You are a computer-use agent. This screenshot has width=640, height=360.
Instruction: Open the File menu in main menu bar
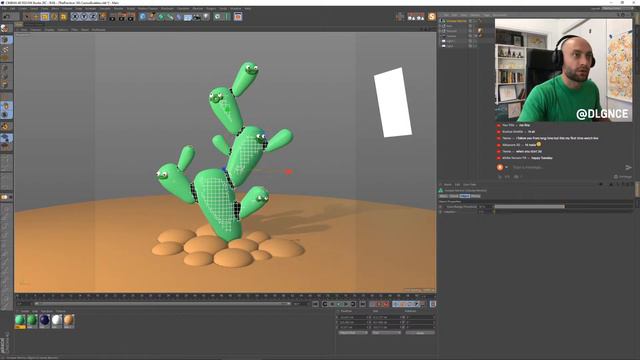[x=4, y=9]
